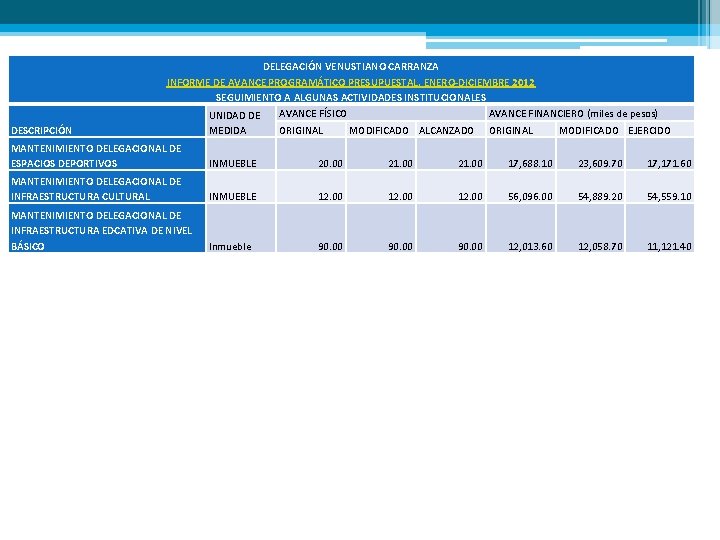Select the SEGUIMIENTO A ALGUNAS ACTIVIDADES INSTITUCIONALES line
This screenshot has width=720, height=540.
(x=351, y=97)
